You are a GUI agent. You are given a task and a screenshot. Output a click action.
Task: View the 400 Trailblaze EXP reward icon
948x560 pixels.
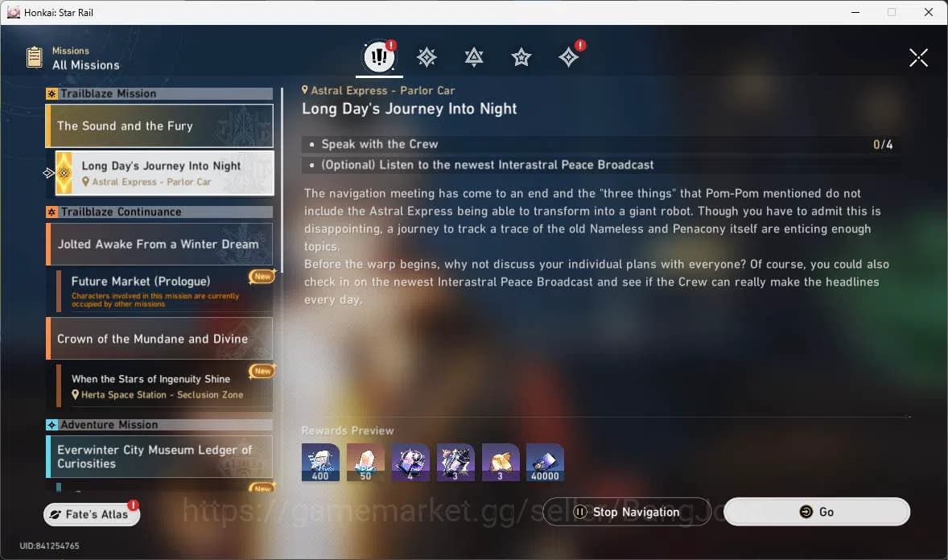320,463
